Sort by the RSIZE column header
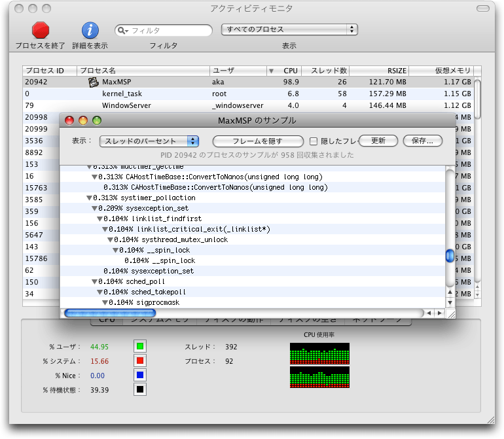The width and height of the screenshot is (504, 439). pos(379,71)
